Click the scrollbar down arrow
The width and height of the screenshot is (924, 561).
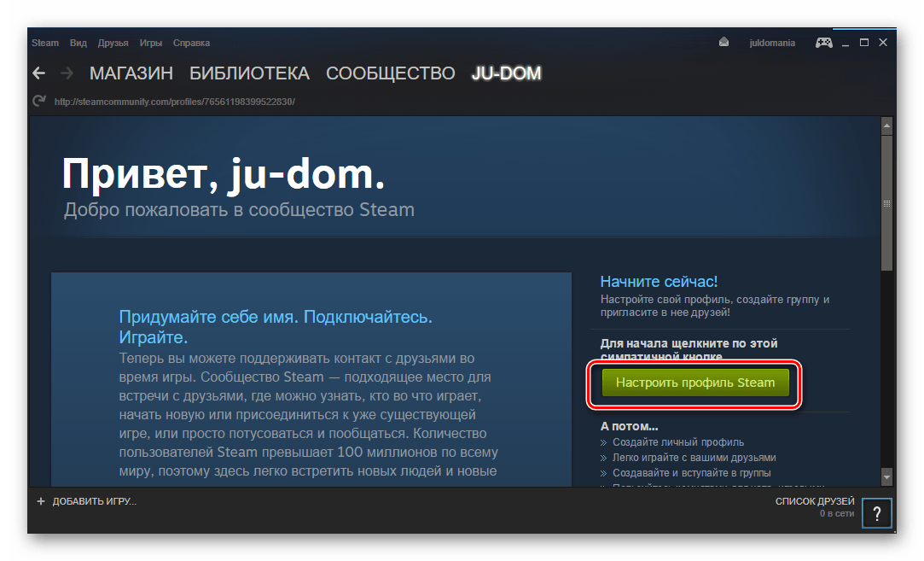pyautogui.click(x=886, y=476)
